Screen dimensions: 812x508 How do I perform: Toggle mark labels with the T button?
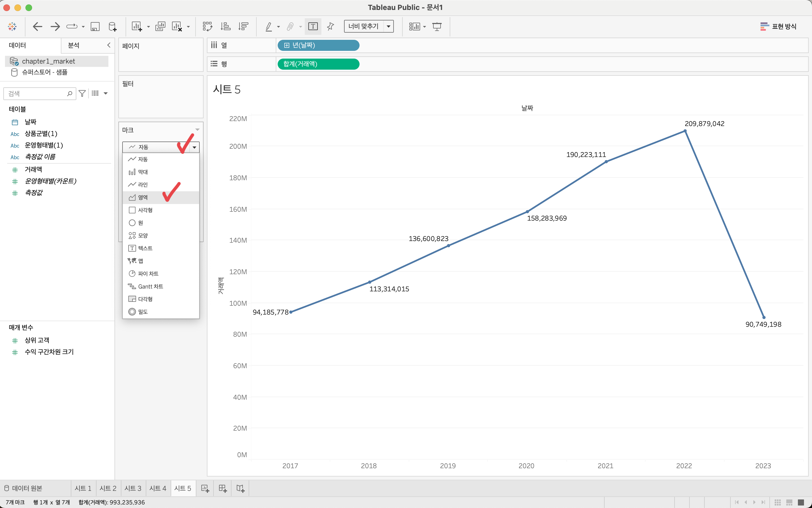tap(313, 26)
